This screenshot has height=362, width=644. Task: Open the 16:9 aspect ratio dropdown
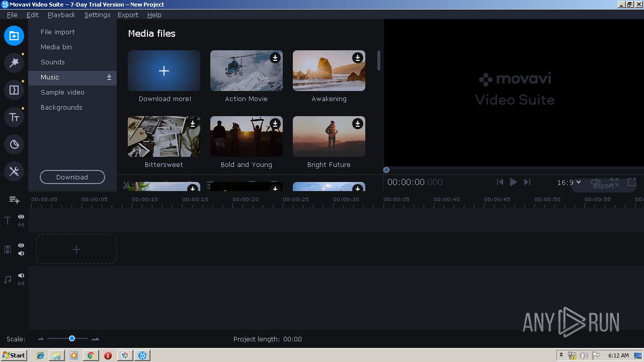[x=569, y=183]
